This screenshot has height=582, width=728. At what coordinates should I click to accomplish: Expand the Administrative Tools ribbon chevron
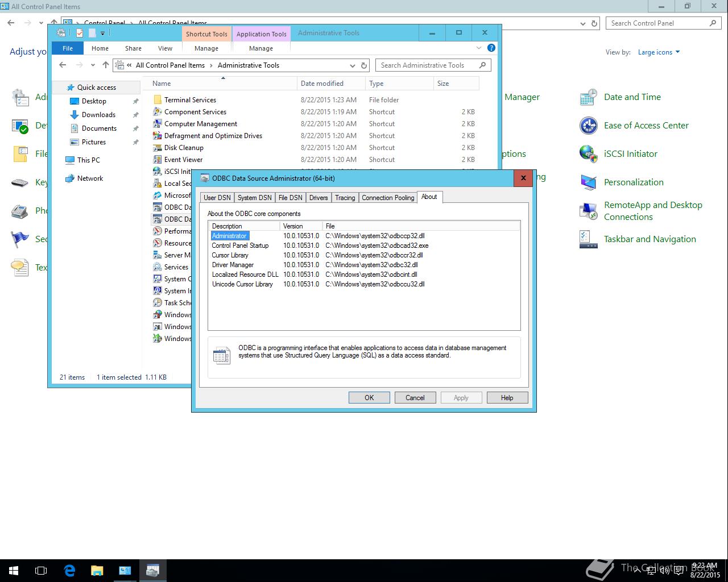click(479, 48)
